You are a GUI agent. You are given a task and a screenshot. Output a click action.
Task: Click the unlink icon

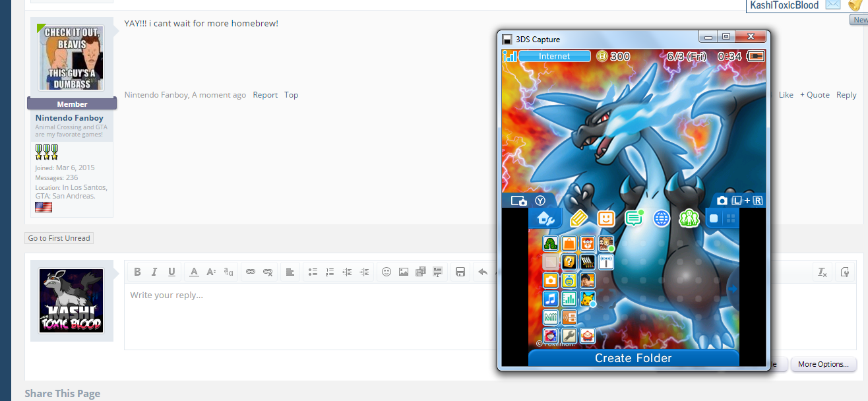point(268,272)
